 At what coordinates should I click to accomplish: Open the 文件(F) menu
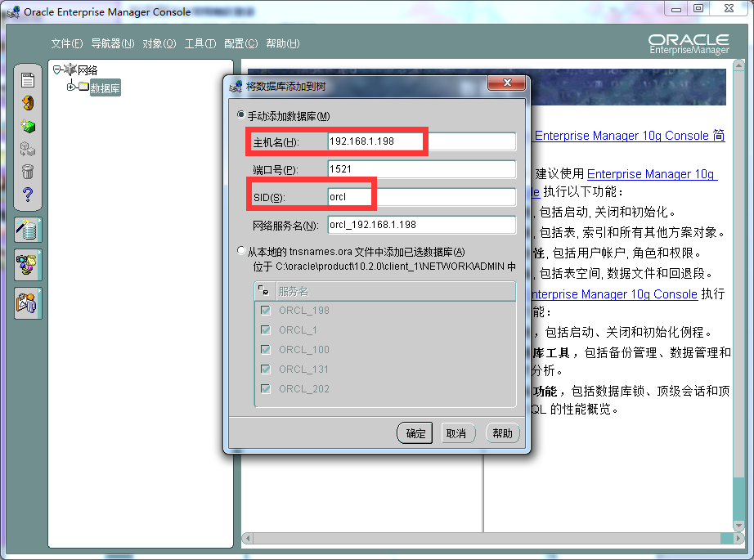67,44
